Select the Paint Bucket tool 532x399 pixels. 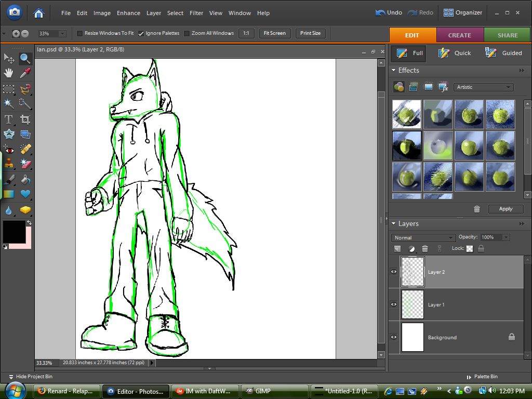[x=25, y=180]
